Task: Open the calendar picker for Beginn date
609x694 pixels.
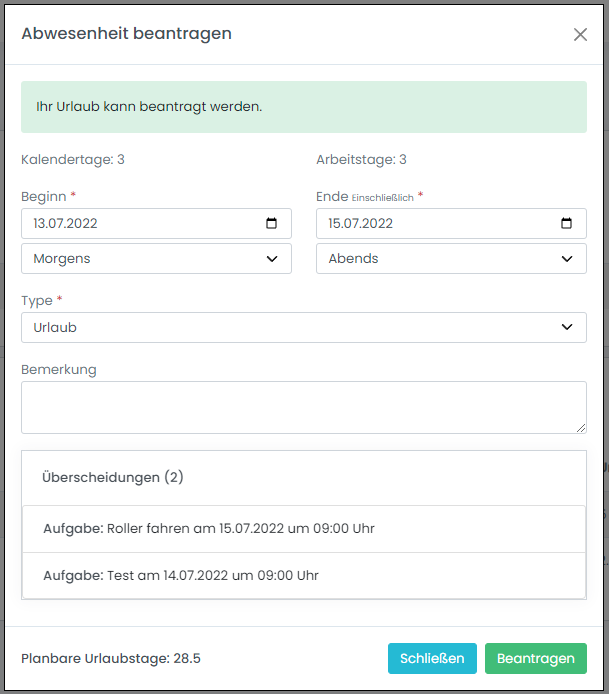Action: pyautogui.click(x=272, y=223)
